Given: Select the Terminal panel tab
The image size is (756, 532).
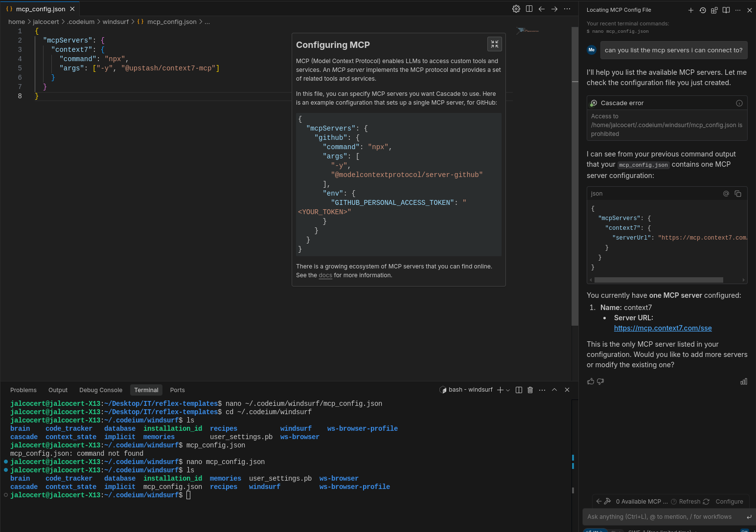Looking at the screenshot, I should tap(146, 390).
